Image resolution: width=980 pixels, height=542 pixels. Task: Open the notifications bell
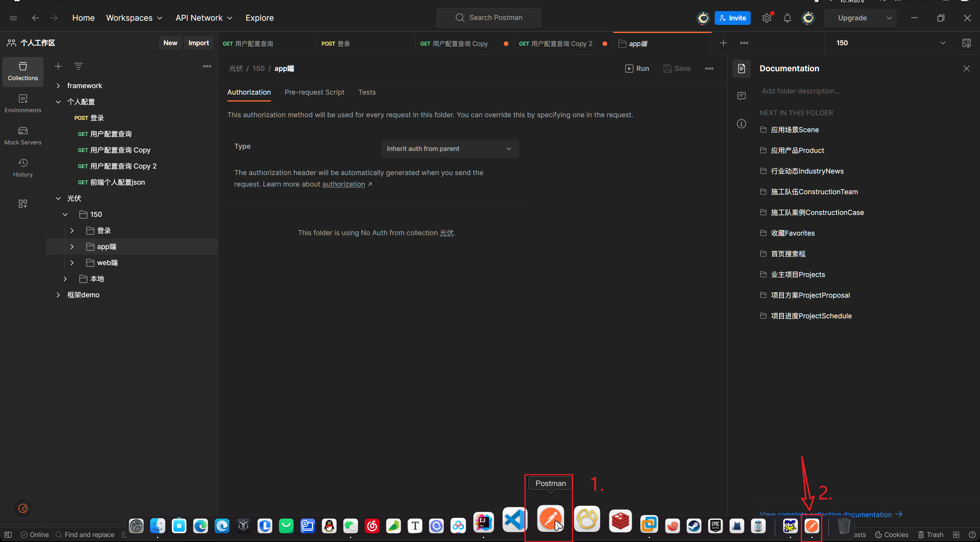pos(787,18)
